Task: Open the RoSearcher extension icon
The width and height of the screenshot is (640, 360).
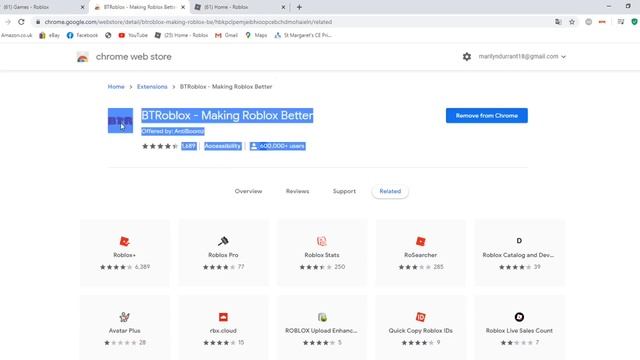Action: pyautogui.click(x=420, y=241)
